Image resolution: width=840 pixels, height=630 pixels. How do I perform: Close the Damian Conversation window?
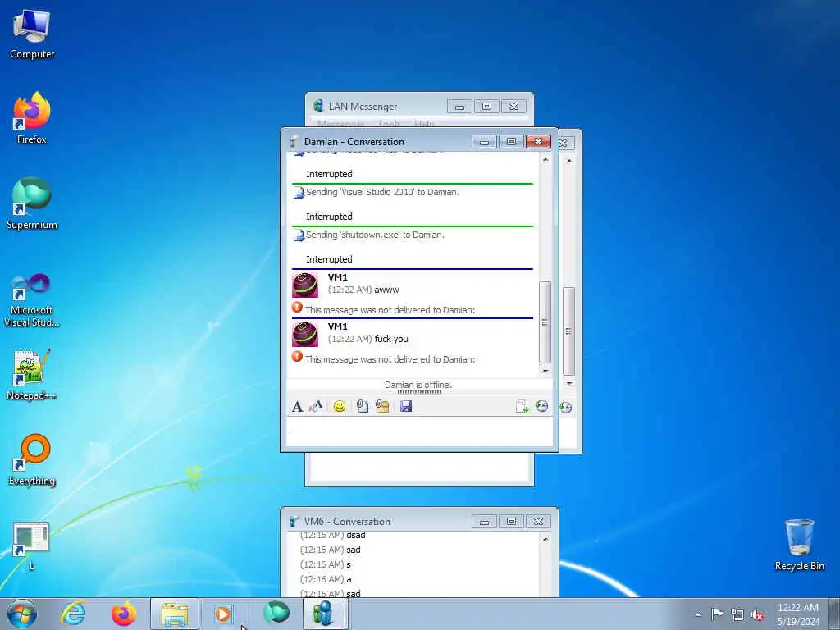click(x=538, y=141)
